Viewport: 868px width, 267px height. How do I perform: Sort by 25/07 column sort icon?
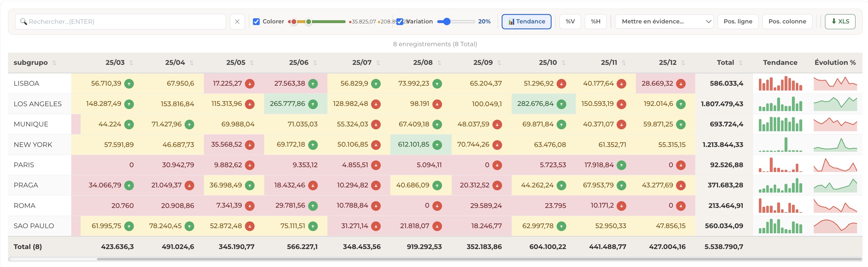click(378, 63)
